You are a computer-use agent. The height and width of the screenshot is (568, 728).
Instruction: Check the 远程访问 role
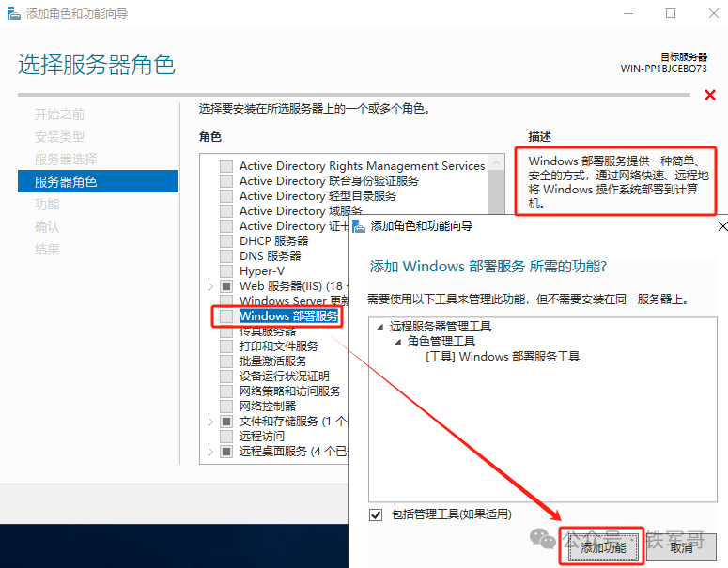click(x=226, y=437)
